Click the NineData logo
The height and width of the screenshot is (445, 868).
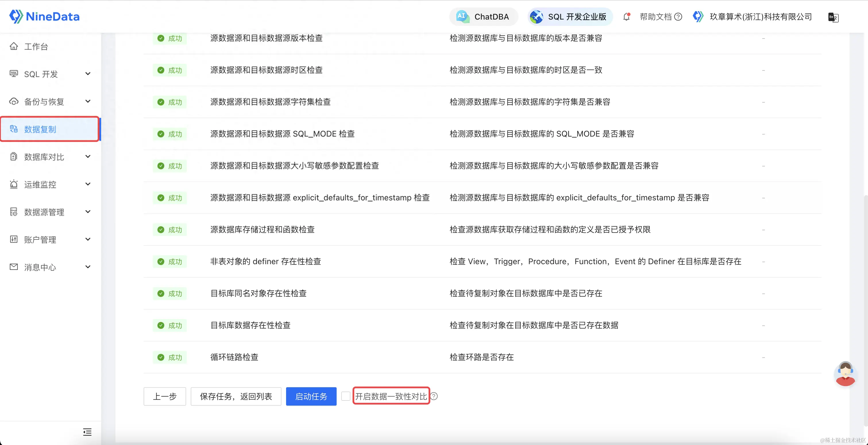[x=45, y=16]
